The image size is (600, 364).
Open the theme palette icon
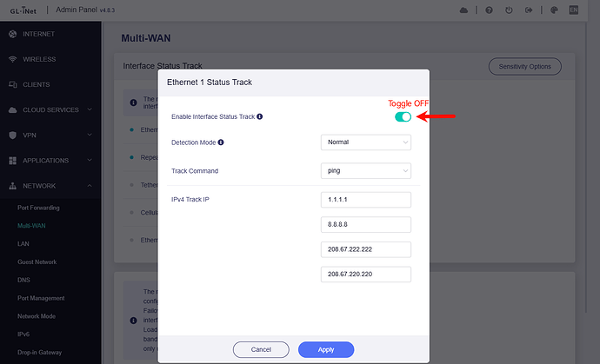pos(552,10)
